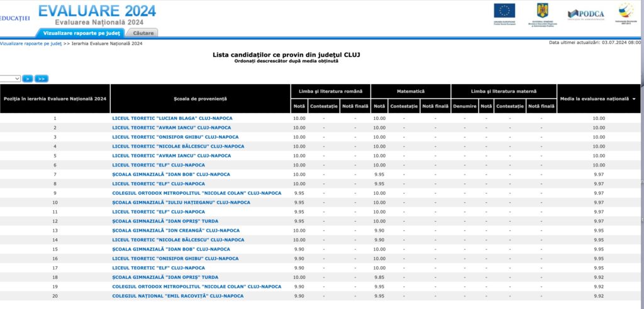The width and height of the screenshot is (644, 309).
Task: Click the EVALUARE 2024 site title logo
Action: [97, 11]
